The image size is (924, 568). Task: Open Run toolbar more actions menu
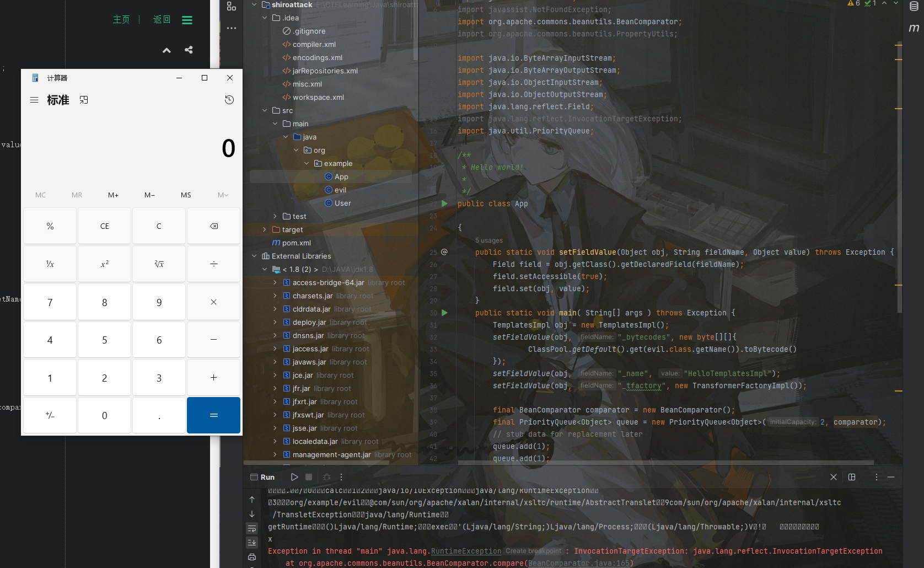[341, 477]
